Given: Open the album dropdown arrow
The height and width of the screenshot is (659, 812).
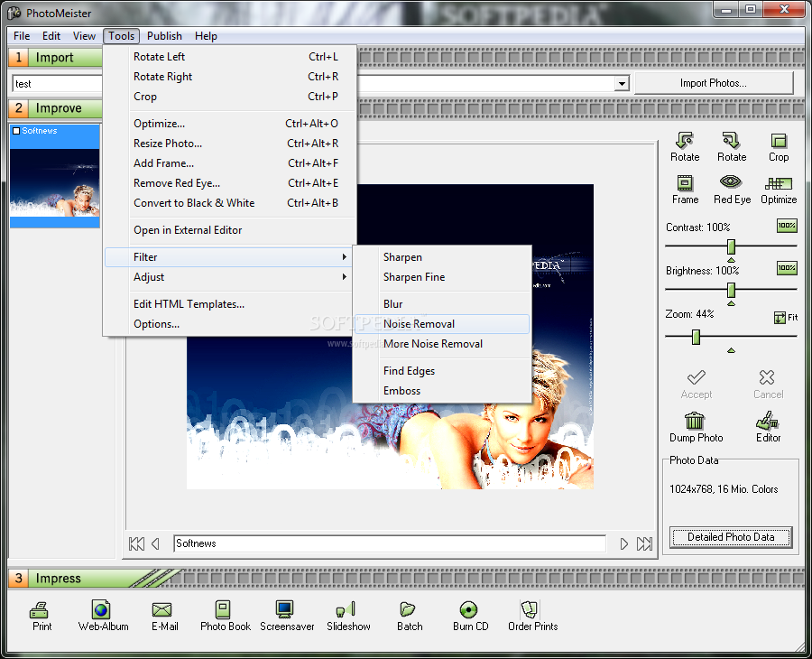Looking at the screenshot, I should coord(622,83).
